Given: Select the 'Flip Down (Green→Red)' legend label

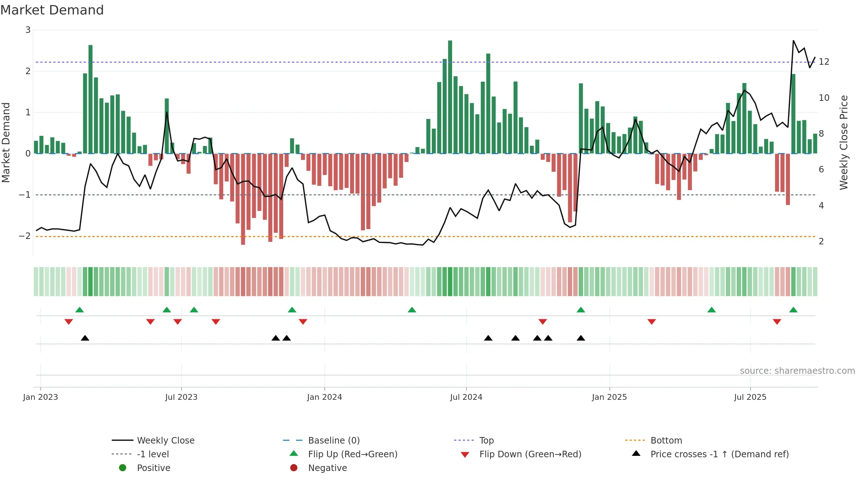Looking at the screenshot, I should click(530, 454).
